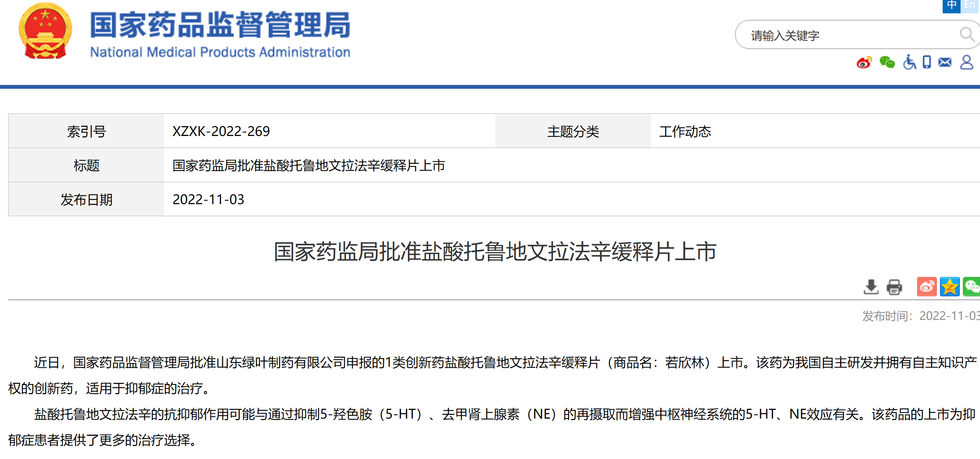The image size is (980, 459).
Task: Click the index number XZXK-2022-269
Action: [221, 131]
